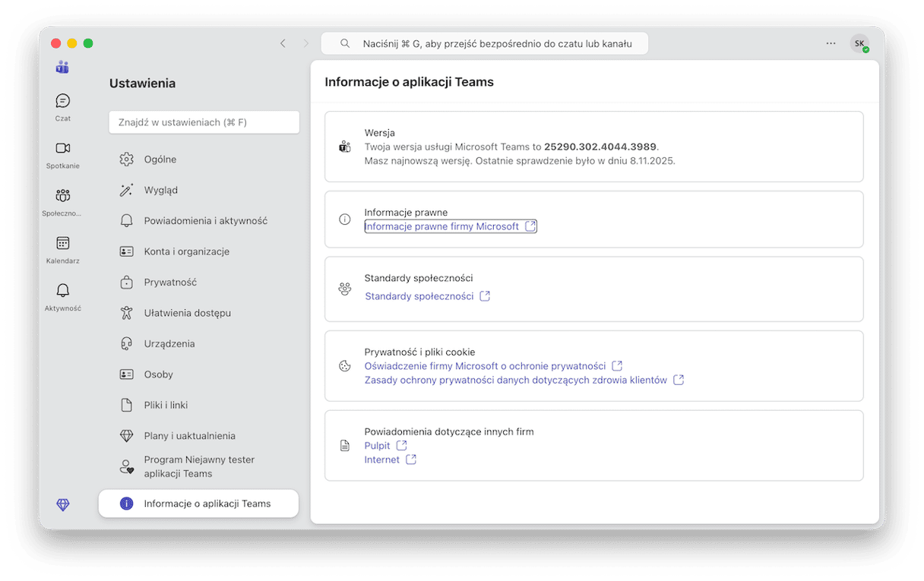Open the Czat section in sidebar
Screen dimensions: 924x581
click(x=63, y=106)
